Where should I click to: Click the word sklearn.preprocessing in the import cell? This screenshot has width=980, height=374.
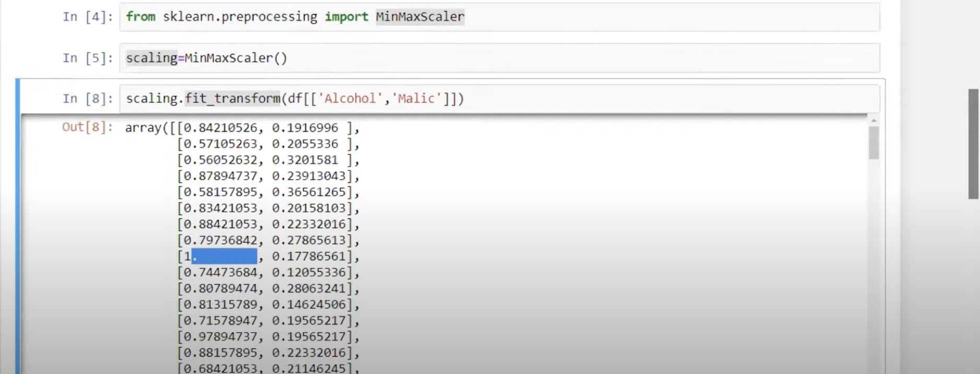(x=240, y=17)
